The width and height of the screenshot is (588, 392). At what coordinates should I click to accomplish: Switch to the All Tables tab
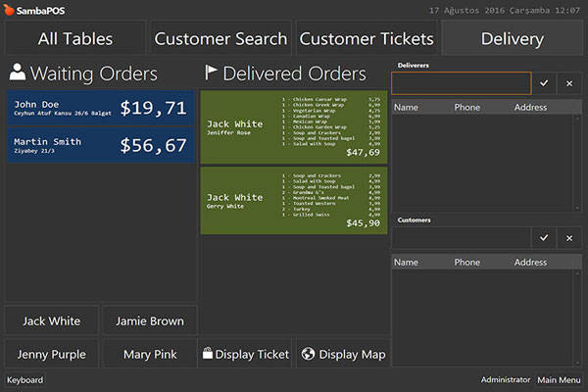click(75, 39)
